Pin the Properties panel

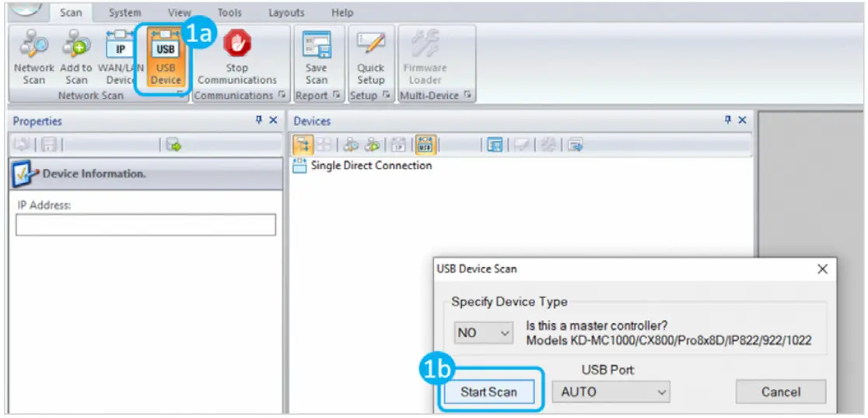coord(259,121)
